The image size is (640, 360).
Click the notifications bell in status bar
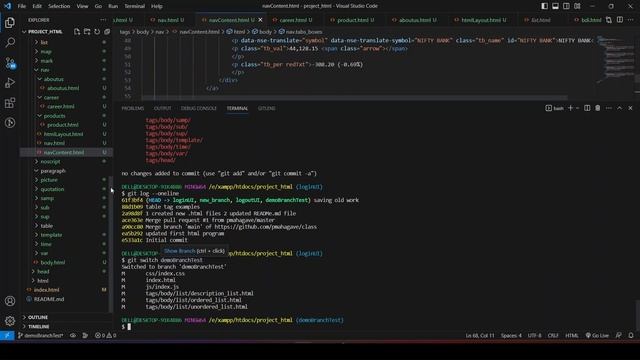coord(631,336)
